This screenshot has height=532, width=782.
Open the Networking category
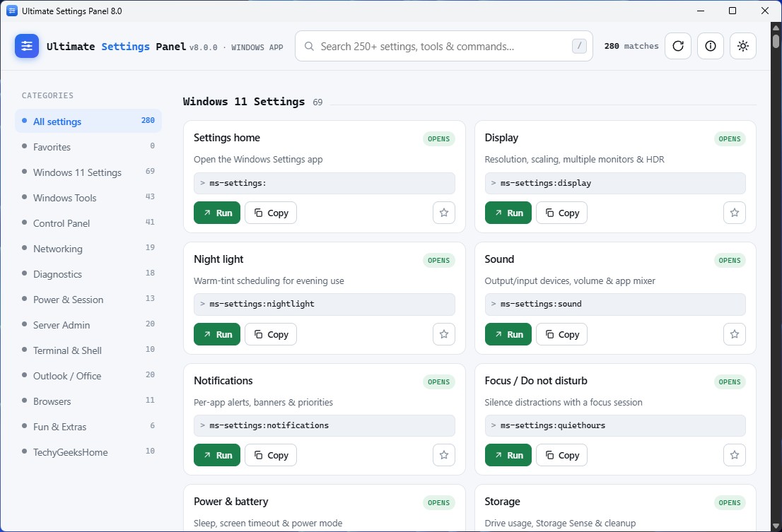click(88, 248)
